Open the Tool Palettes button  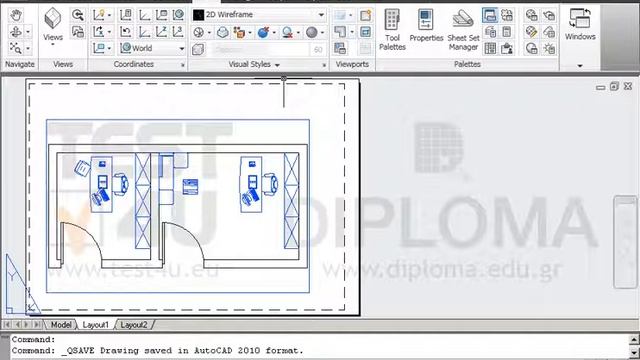392,29
